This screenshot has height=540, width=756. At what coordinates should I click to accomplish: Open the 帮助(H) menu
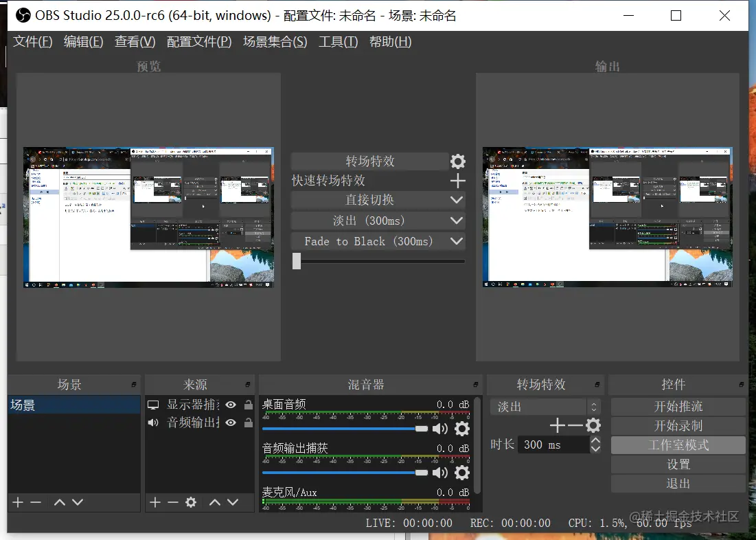390,41
